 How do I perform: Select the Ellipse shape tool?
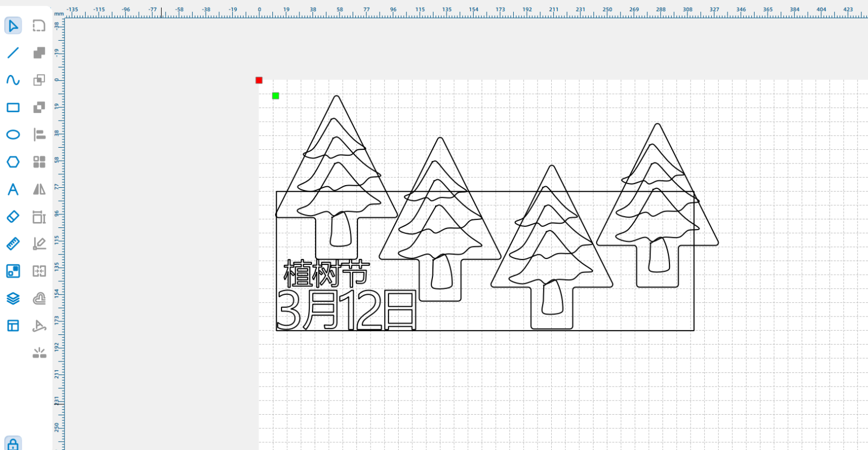[13, 135]
